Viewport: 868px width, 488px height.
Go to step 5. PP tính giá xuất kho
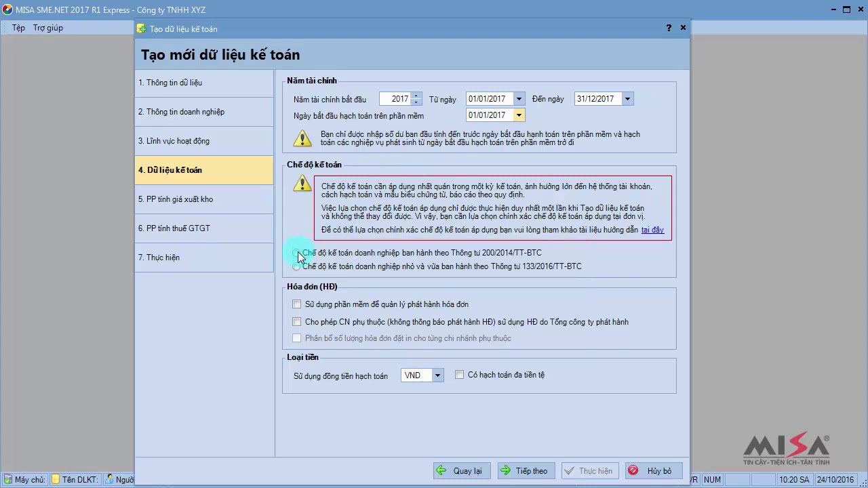coord(204,199)
